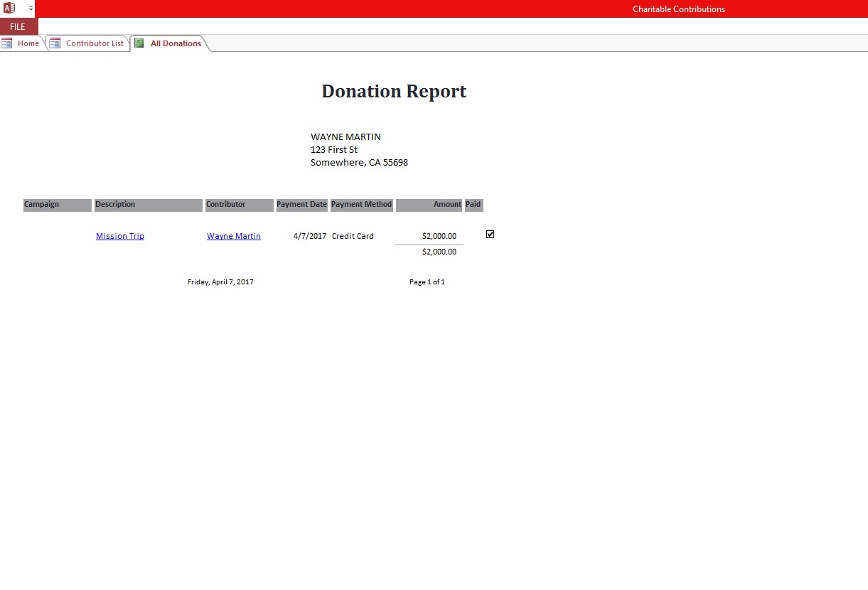Click the Contributor List tab form icon
Viewport: 868px width, 590px height.
(x=55, y=43)
